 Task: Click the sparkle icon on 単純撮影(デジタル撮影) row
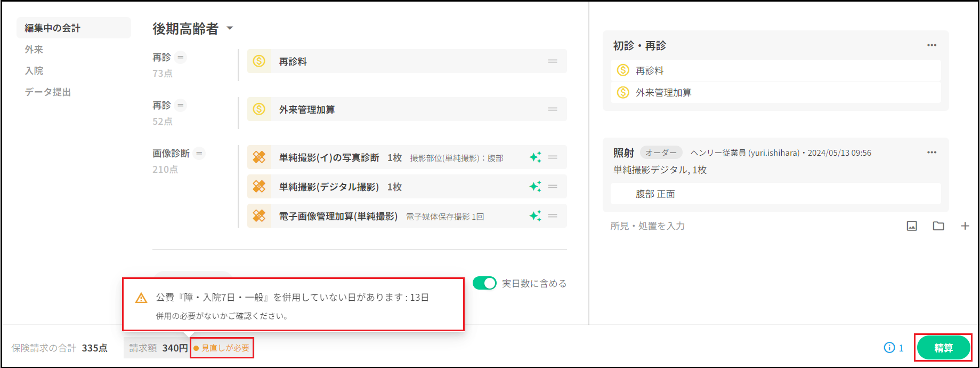(x=536, y=187)
